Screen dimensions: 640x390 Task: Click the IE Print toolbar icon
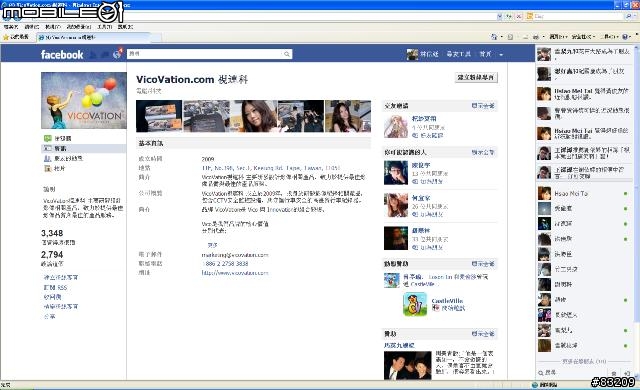[536, 37]
